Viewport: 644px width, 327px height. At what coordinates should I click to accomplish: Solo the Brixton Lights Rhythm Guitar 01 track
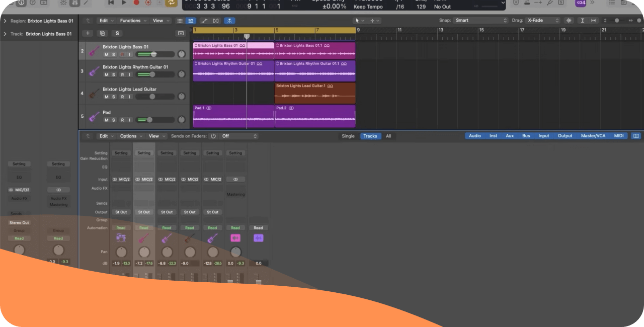point(114,74)
